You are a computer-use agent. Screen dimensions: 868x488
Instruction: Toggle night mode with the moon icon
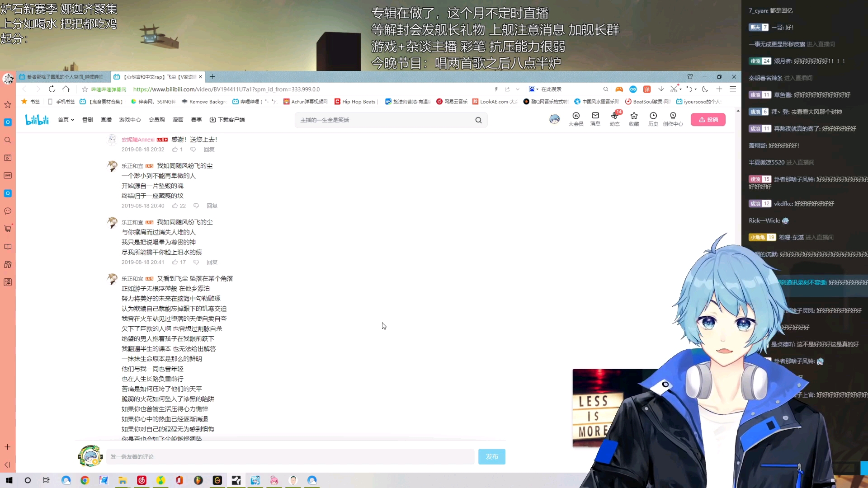point(705,89)
